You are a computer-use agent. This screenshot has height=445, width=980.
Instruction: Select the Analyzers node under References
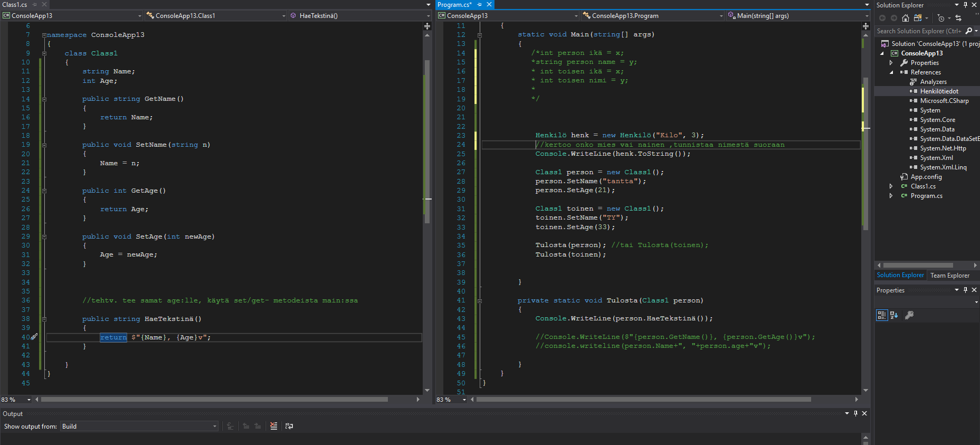coord(934,82)
